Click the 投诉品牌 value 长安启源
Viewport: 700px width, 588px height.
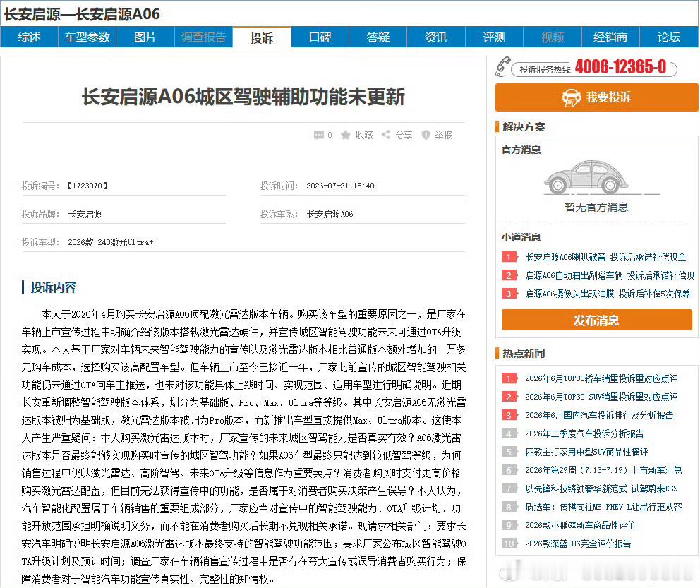click(85, 214)
